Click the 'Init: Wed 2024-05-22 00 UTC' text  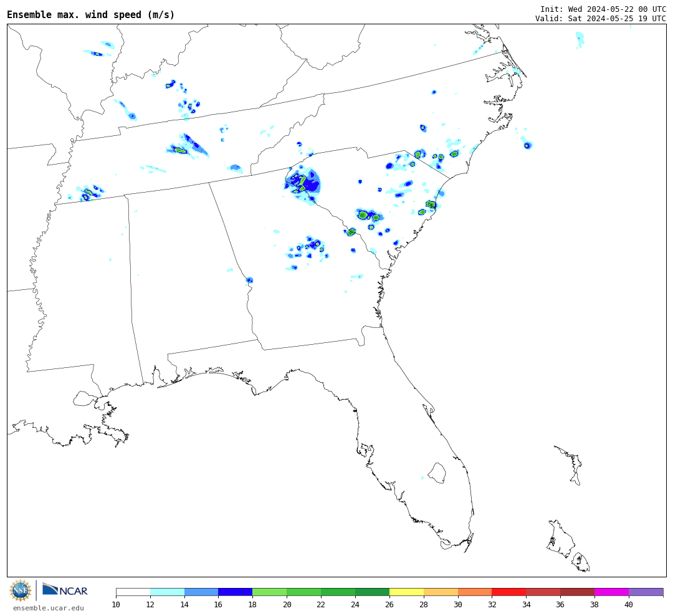(x=603, y=9)
